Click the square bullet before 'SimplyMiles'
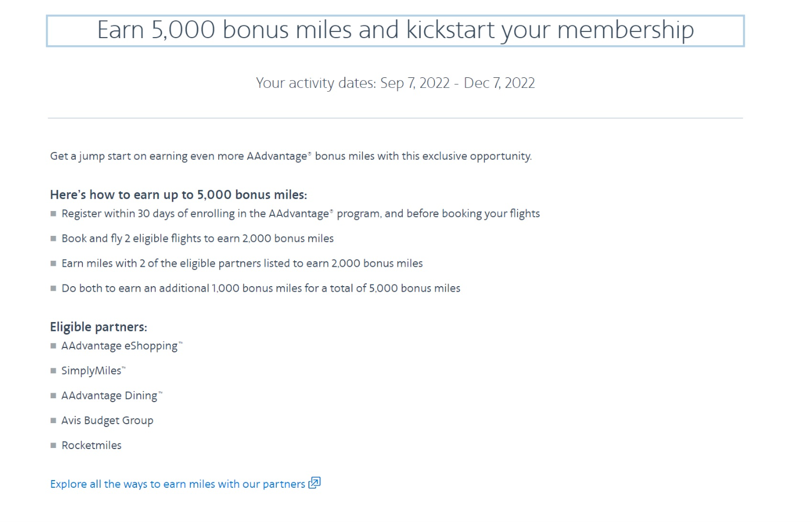The image size is (812, 522). click(x=54, y=371)
